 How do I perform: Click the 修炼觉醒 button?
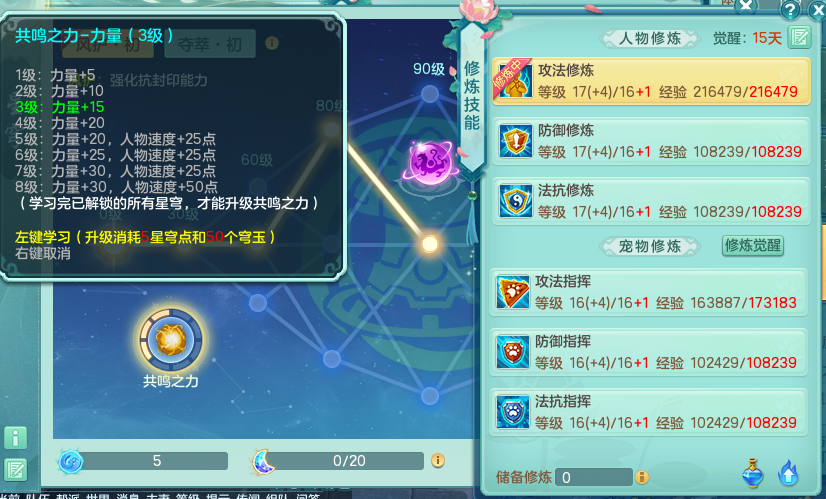[752, 246]
